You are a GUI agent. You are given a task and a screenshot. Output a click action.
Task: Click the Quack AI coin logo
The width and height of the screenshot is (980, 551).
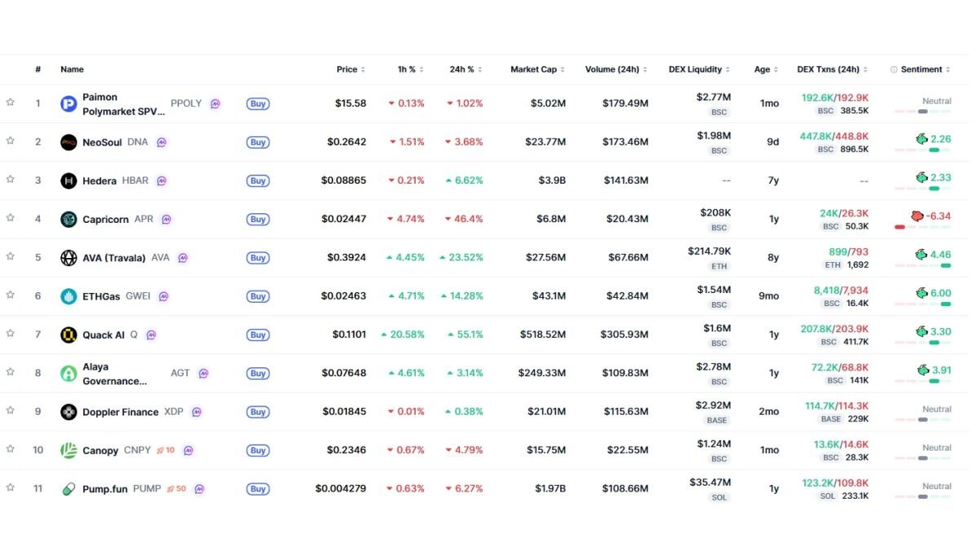click(x=69, y=335)
